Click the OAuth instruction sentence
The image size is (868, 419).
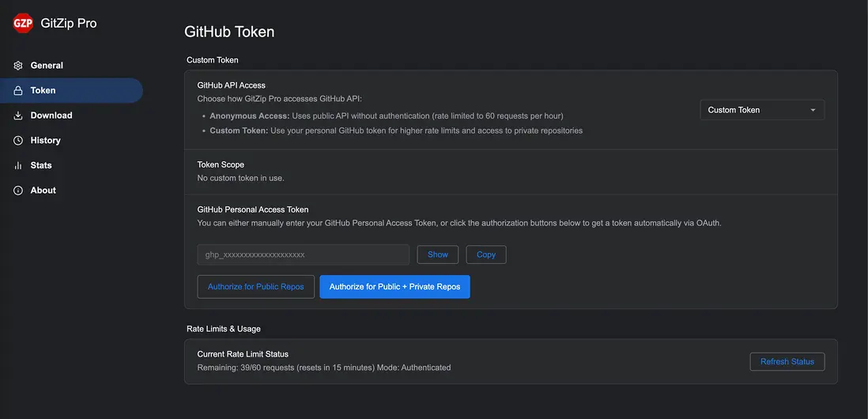tap(459, 223)
